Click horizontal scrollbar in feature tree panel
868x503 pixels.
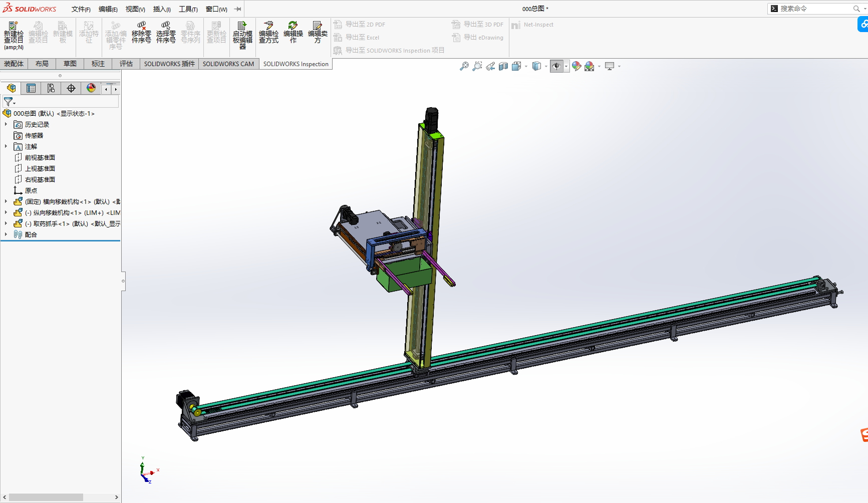46,497
